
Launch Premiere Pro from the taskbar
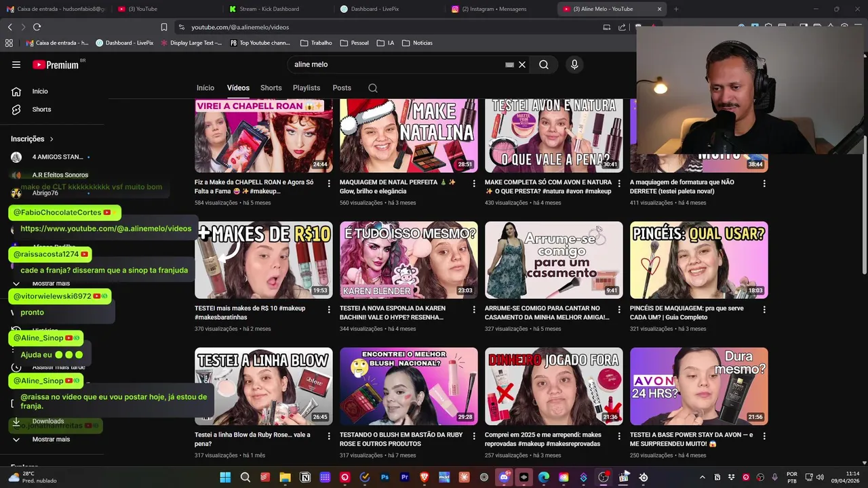pos(405,477)
